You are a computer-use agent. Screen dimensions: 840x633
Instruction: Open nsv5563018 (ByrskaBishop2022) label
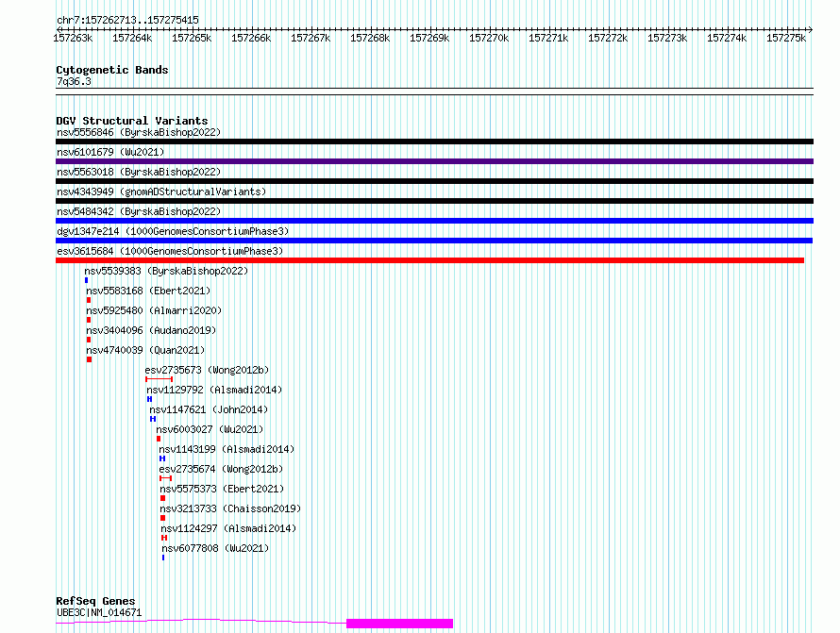coord(139,172)
